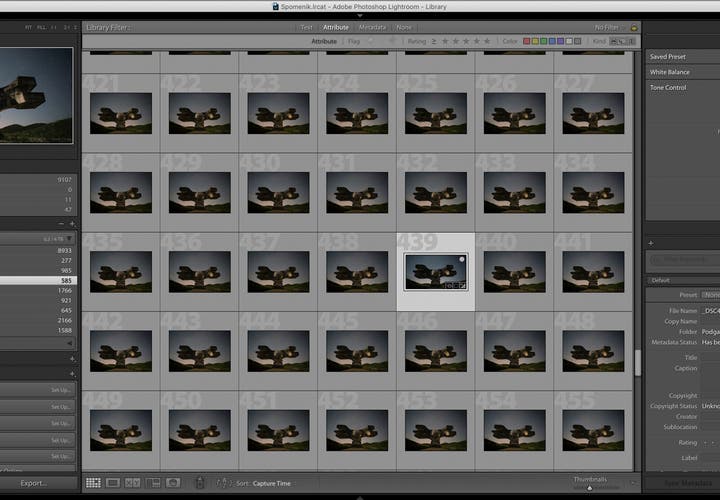This screenshot has width=720, height=500.
Task: Collapse triangle at bottom of folder list
Action: click(69, 343)
